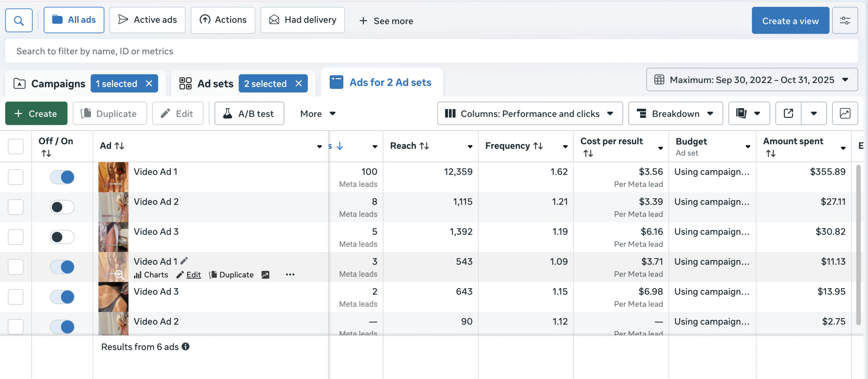
Task: Open the three-dot more options for Video Ad 1
Action: [290, 275]
